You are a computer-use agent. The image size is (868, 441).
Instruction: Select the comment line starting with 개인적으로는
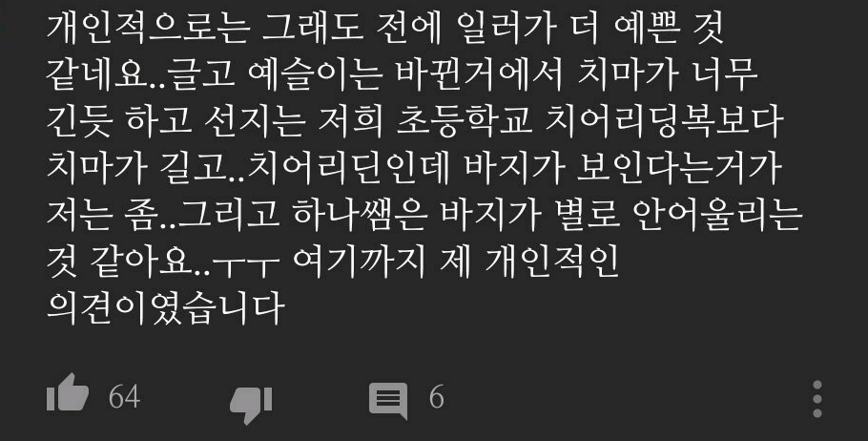[385, 29]
